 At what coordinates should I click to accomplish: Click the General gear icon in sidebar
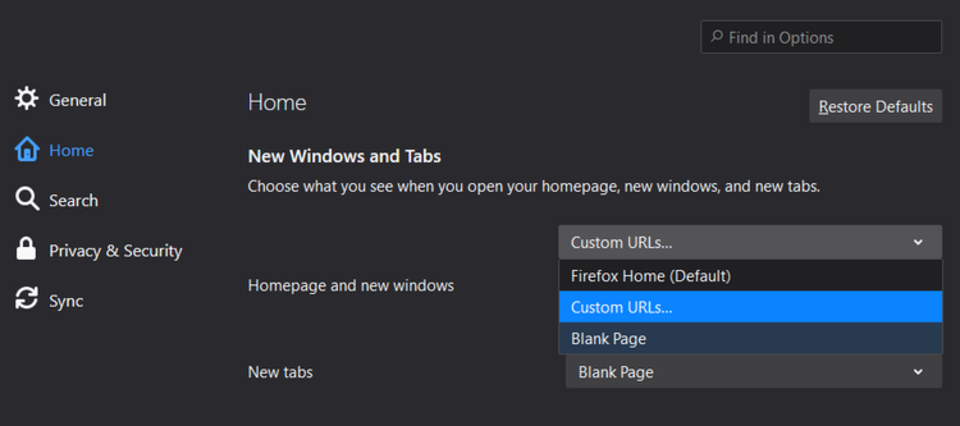tap(26, 99)
